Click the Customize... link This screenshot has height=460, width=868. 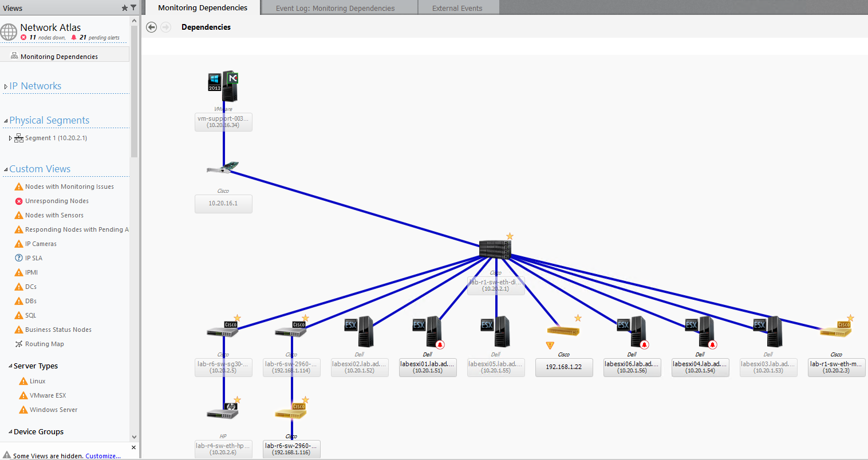coord(103,456)
